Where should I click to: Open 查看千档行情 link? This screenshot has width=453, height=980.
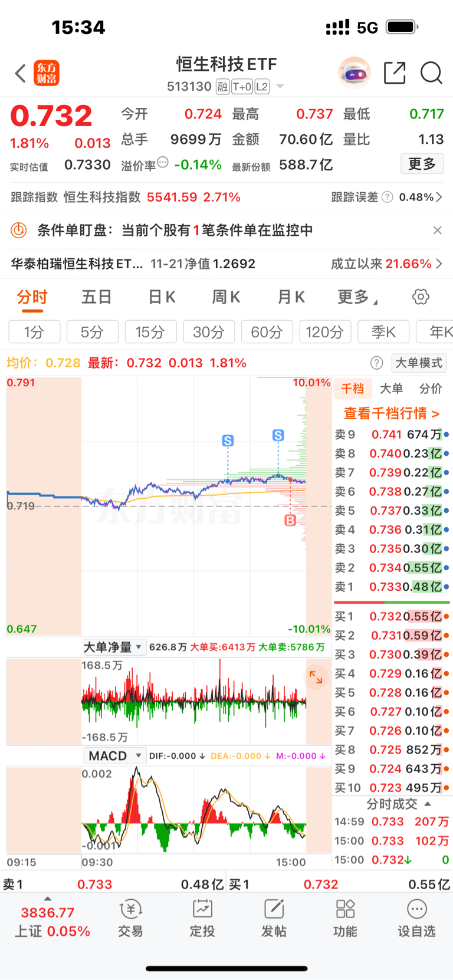click(x=392, y=413)
